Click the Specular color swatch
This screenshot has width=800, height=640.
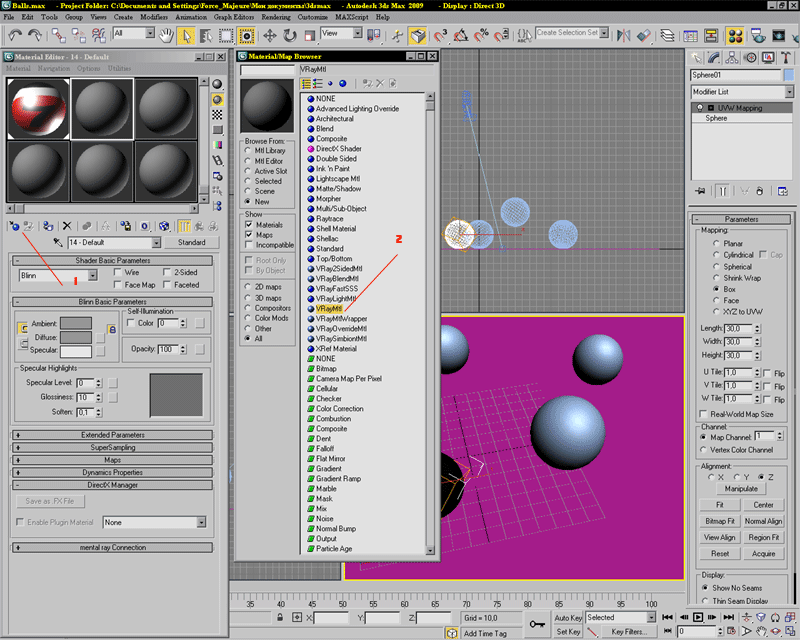click(76, 351)
